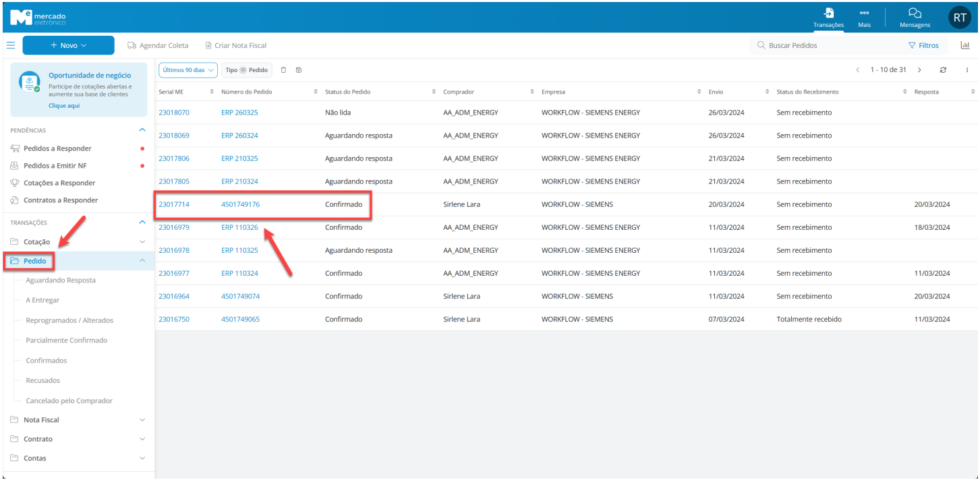
Task: Open Contratos a Responder pending list
Action: (61, 200)
